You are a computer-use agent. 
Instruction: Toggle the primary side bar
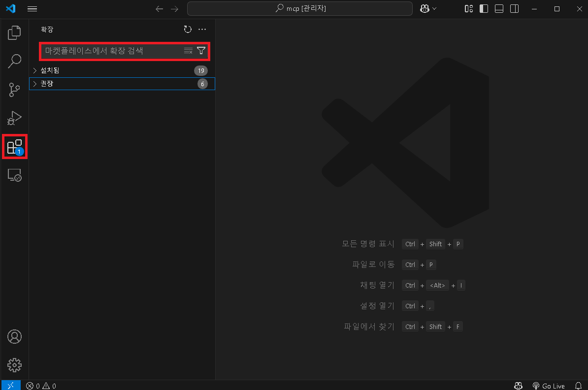point(484,9)
